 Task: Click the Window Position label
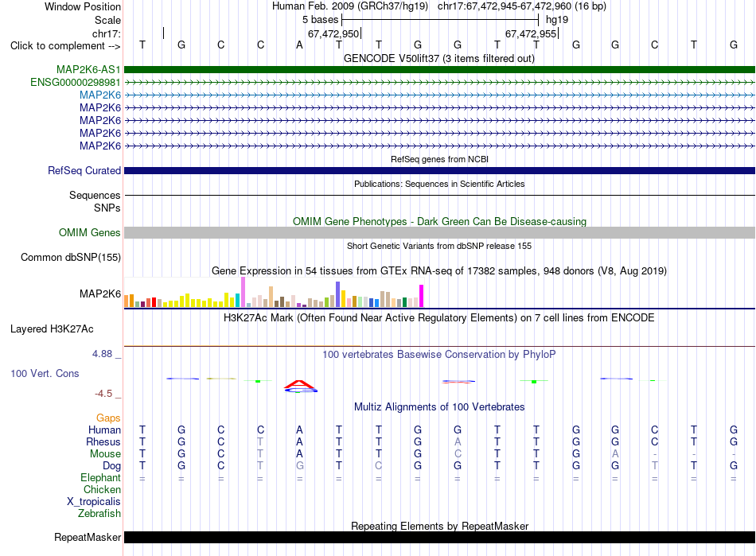(x=83, y=6)
